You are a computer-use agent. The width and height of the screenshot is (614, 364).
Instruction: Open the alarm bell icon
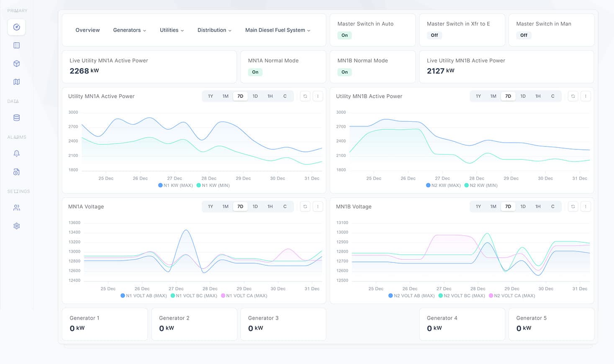click(x=16, y=154)
